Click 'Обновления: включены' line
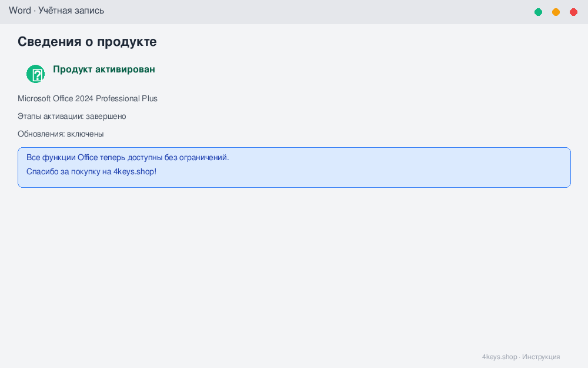The height and width of the screenshot is (368, 588). pyautogui.click(x=61, y=134)
